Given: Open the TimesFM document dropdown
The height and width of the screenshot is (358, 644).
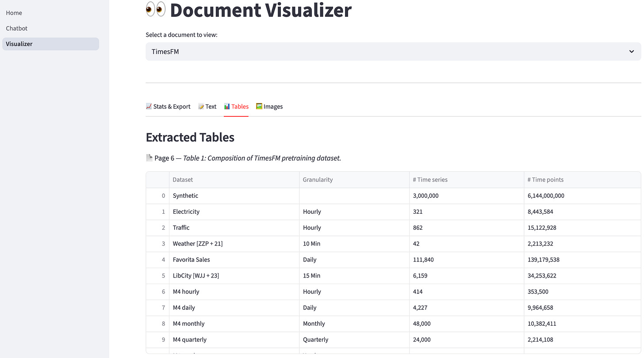Looking at the screenshot, I should click(x=393, y=52).
